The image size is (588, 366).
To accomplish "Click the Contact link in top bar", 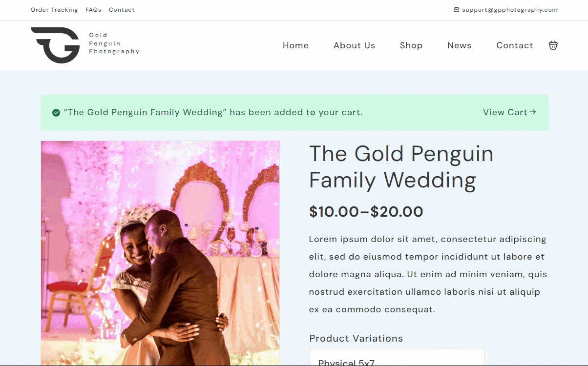I will click(122, 10).
